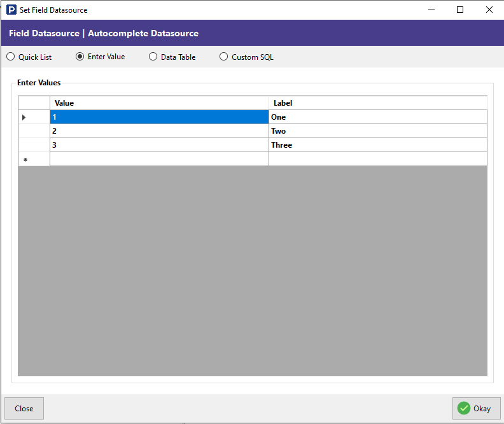
Task: Select the Value cell containing 1
Action: pos(159,117)
